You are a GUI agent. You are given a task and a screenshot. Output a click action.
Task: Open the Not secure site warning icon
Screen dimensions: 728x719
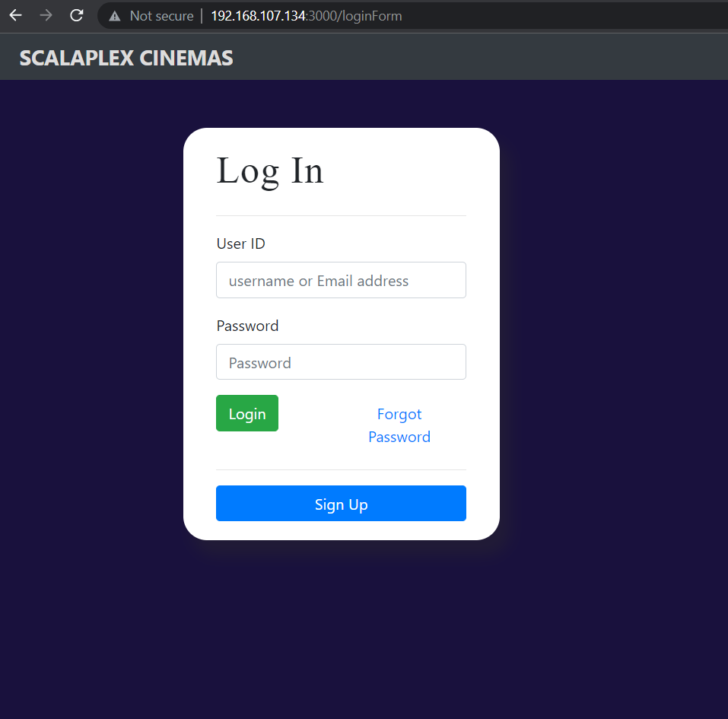click(x=115, y=16)
